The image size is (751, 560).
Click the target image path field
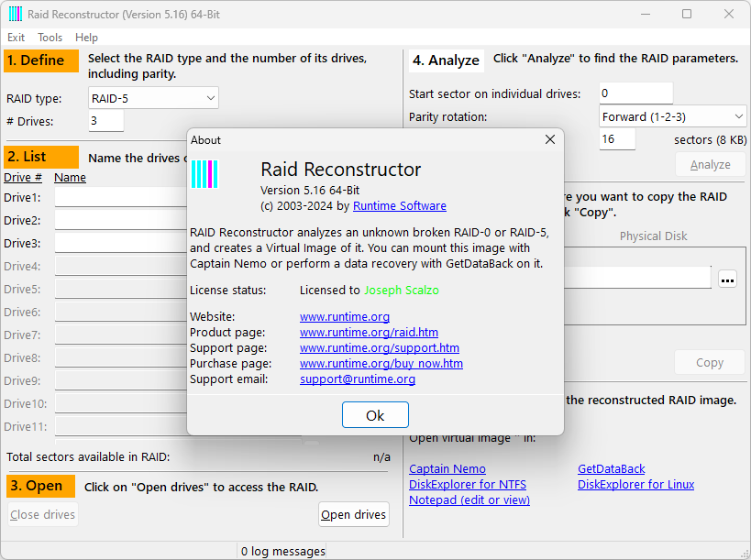[x=637, y=278]
